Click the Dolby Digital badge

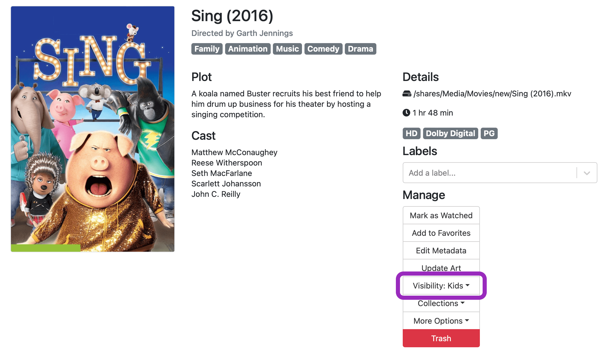pyautogui.click(x=450, y=133)
